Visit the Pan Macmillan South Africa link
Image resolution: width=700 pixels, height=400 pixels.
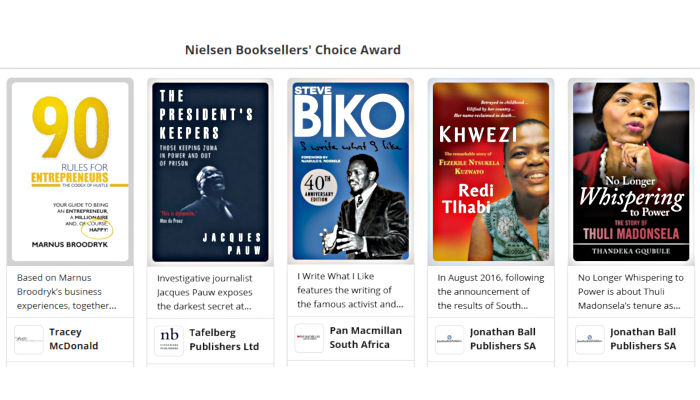click(x=366, y=338)
